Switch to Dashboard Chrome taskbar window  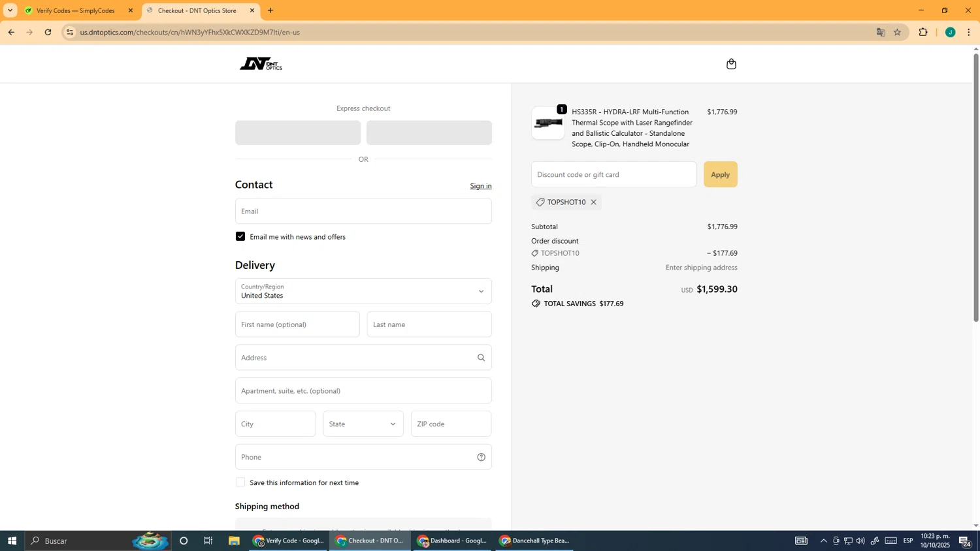(453, 541)
